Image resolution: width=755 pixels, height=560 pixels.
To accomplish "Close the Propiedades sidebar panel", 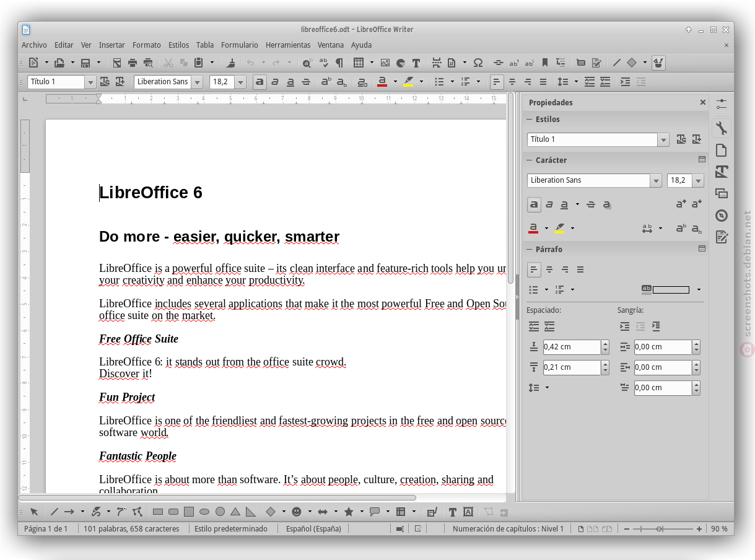I will pos(702,103).
